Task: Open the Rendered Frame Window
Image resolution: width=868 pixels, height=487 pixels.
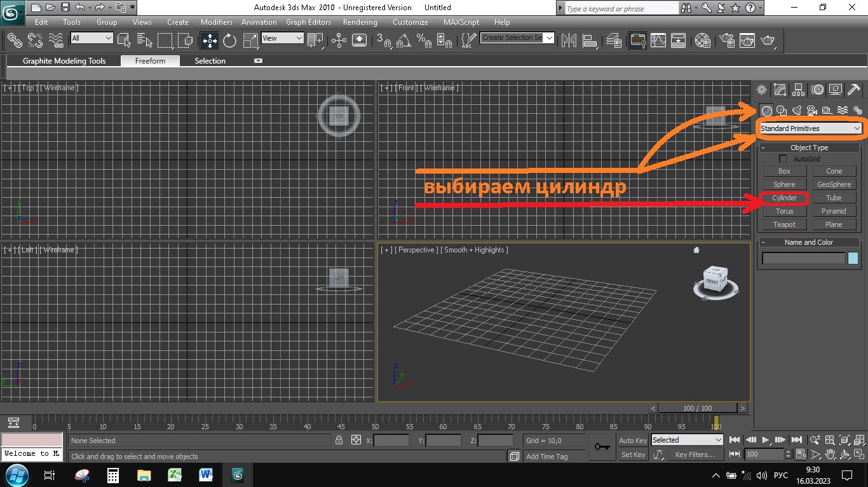Action: click(747, 40)
